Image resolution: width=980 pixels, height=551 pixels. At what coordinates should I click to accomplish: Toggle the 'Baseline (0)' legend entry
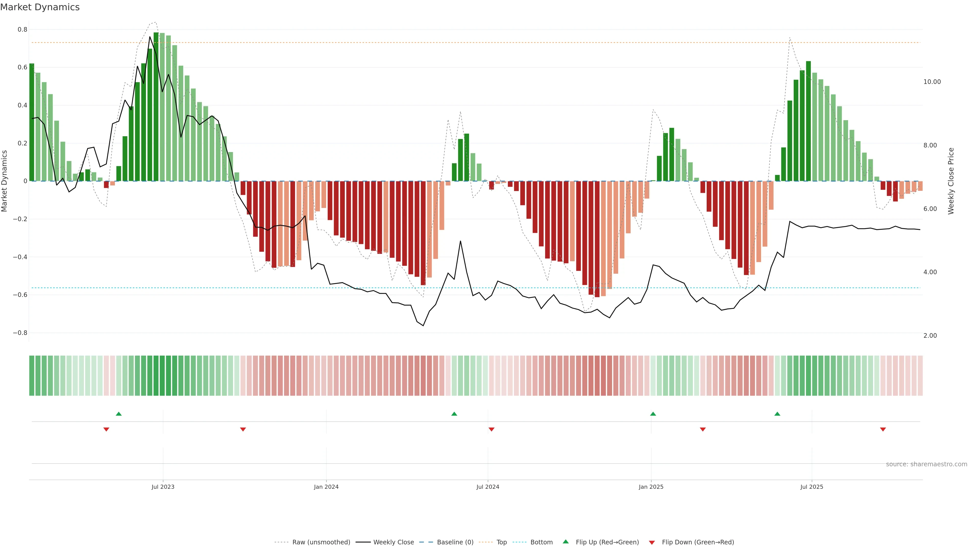pos(455,542)
